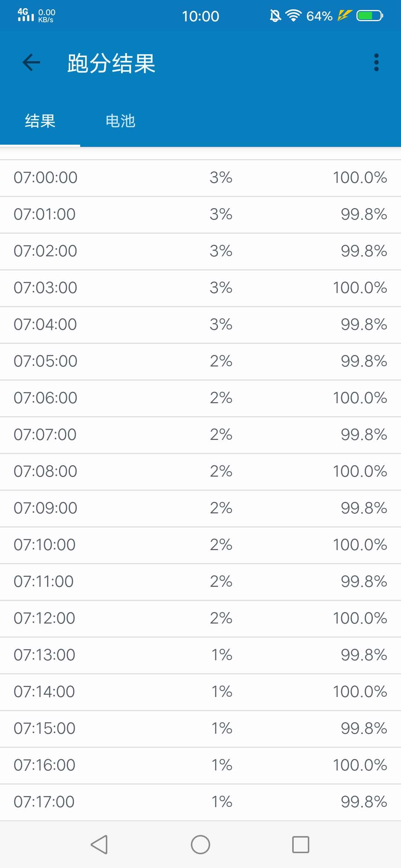Tap the 10:00 clock in status bar
Image resolution: width=401 pixels, height=868 pixels.
[x=200, y=16]
